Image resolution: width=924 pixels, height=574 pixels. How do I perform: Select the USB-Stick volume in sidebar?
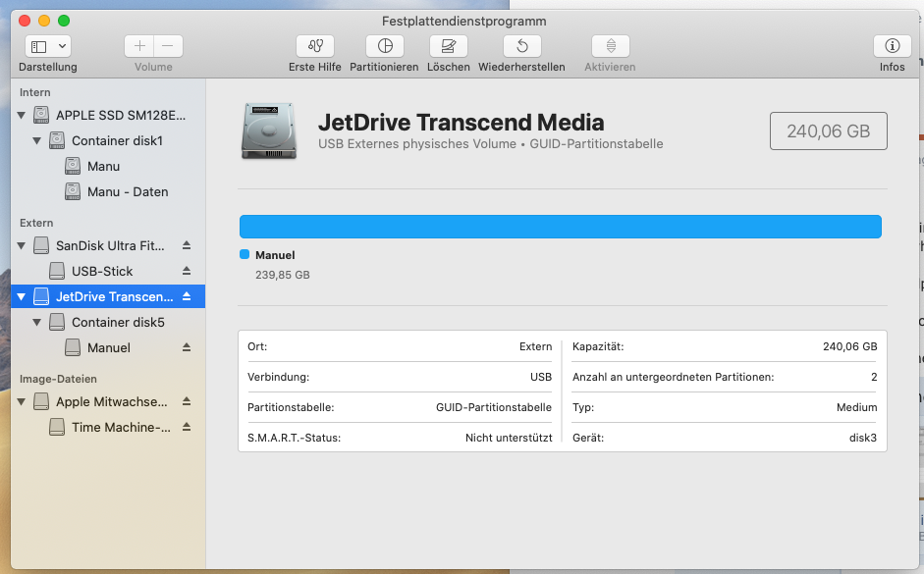coord(108,271)
